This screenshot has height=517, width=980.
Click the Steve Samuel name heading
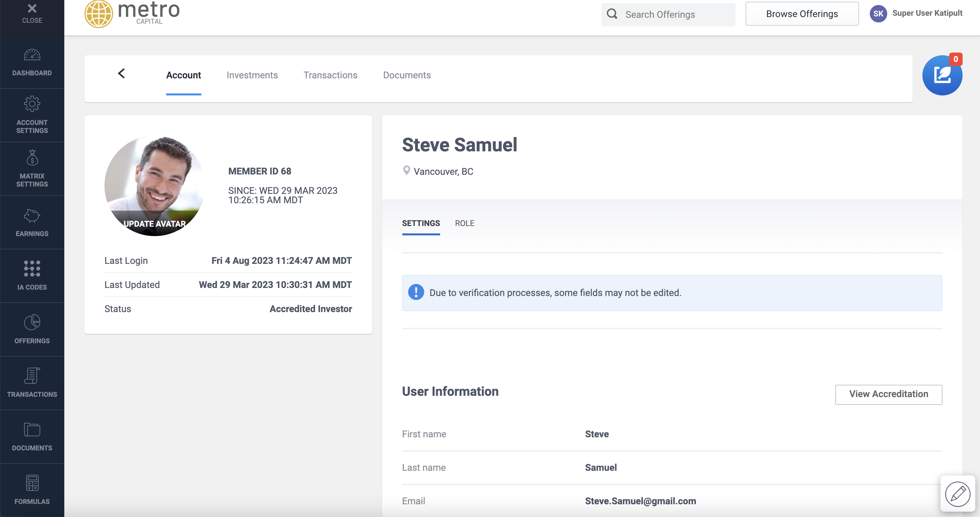[459, 145]
